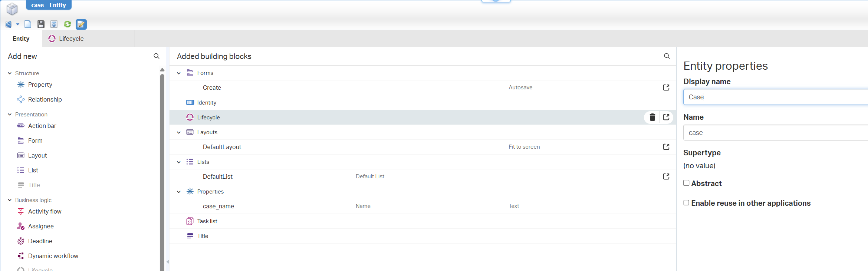Click the Publish upload-arrow toolbar icon
Screen dimensions: 868x271
(x=54, y=24)
